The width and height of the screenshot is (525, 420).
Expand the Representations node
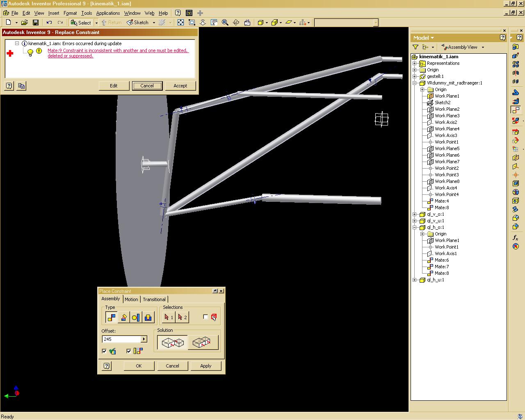[x=415, y=63]
